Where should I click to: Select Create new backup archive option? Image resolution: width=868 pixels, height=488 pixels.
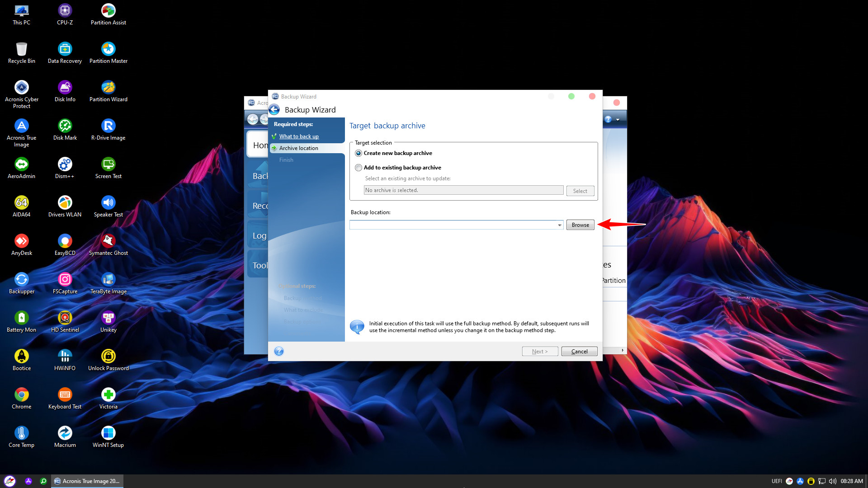tap(359, 153)
